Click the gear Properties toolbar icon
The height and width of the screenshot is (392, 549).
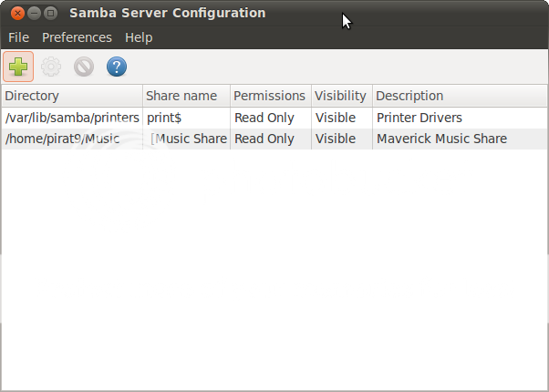pyautogui.click(x=51, y=67)
